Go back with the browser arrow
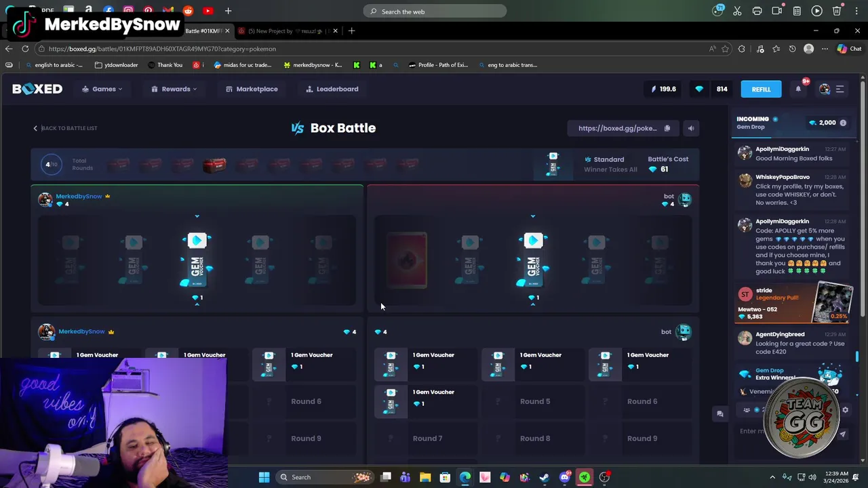This screenshot has height=488, width=868. click(9, 49)
